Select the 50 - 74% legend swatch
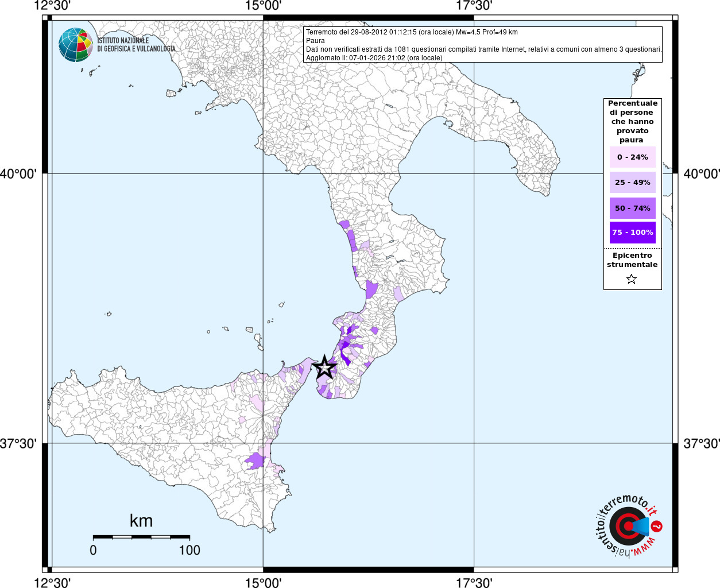 (632, 208)
